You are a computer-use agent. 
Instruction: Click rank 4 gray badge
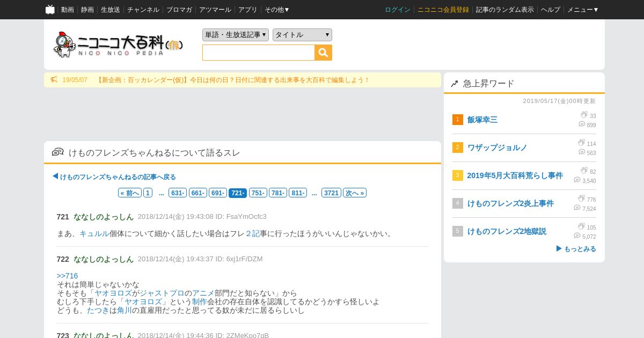point(457,203)
